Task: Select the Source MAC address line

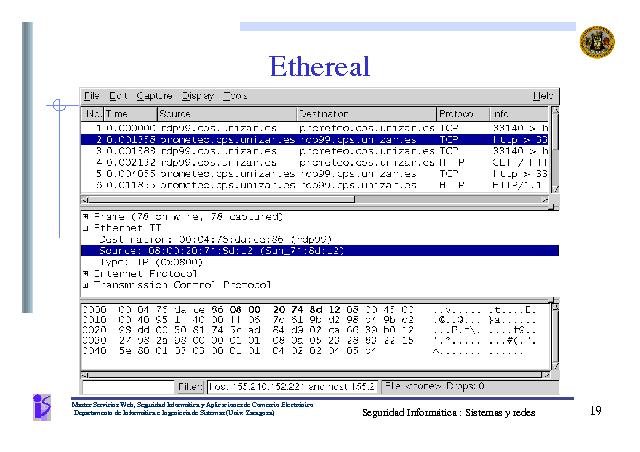Action: click(x=320, y=250)
